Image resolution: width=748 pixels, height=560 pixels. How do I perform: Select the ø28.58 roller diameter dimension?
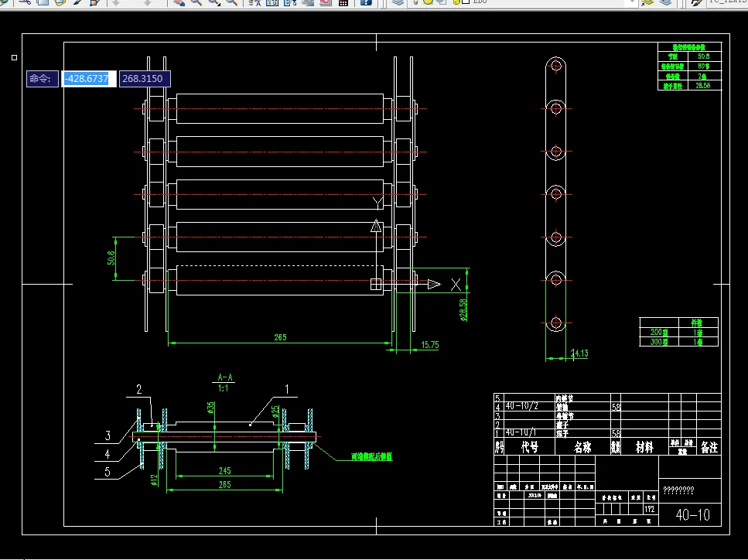pos(463,310)
